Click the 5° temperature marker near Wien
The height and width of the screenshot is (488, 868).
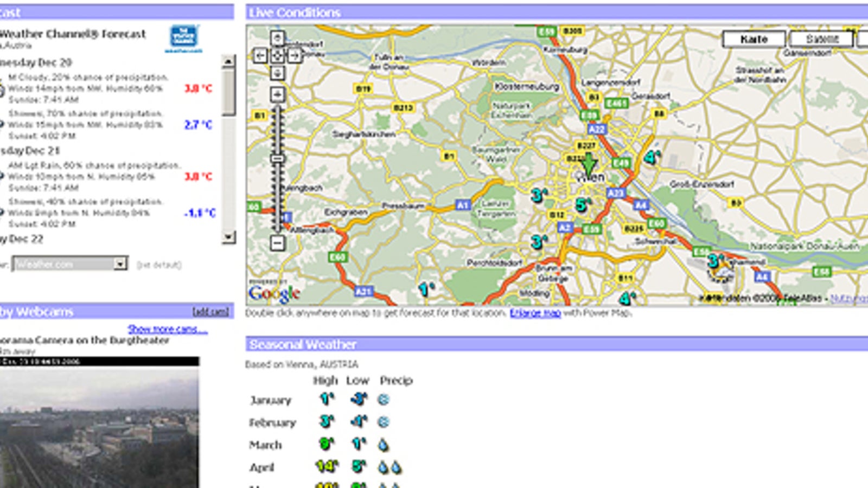[x=582, y=205]
